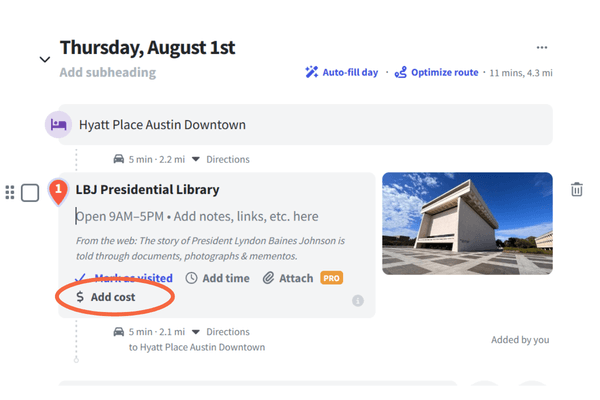Click the hotel bed icon

point(59,125)
